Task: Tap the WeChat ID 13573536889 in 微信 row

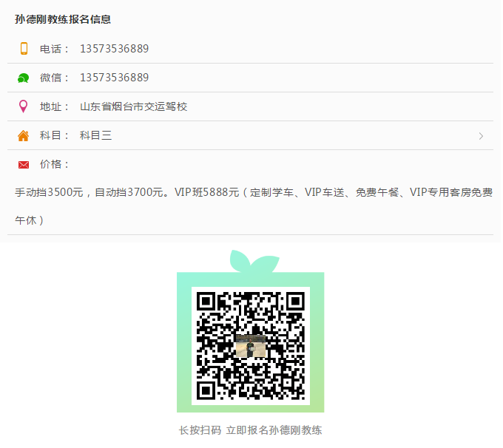Action: (114, 78)
